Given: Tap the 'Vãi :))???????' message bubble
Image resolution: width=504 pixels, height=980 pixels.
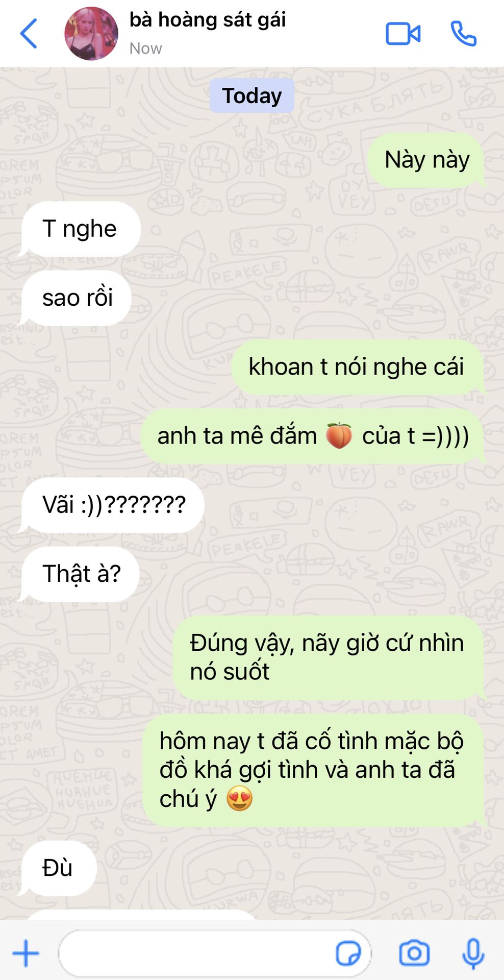Looking at the screenshot, I should (112, 505).
